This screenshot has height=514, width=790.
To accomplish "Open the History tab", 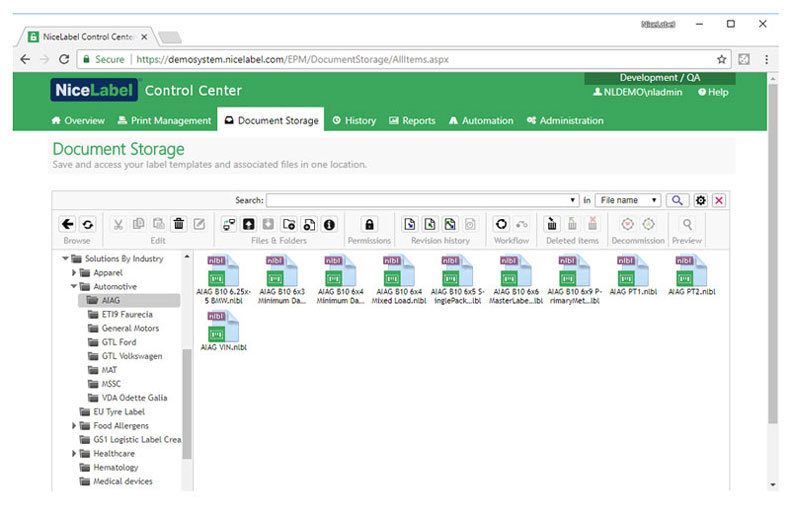I will pos(354,120).
